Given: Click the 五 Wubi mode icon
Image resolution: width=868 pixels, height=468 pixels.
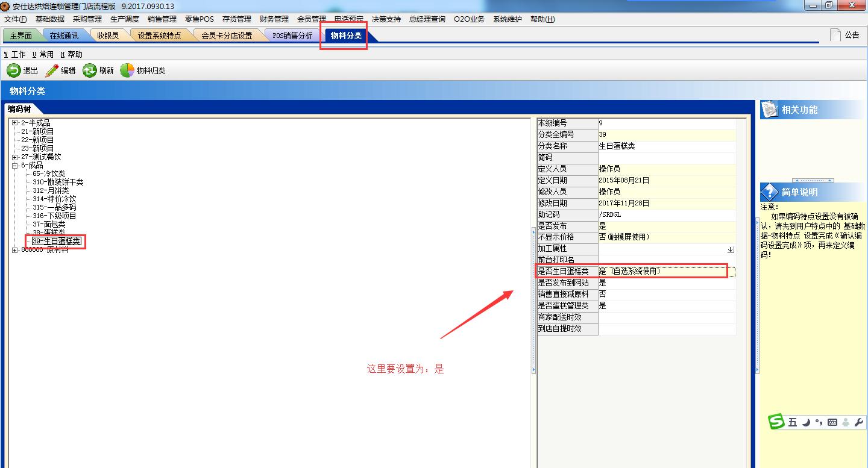Looking at the screenshot, I should [792, 422].
